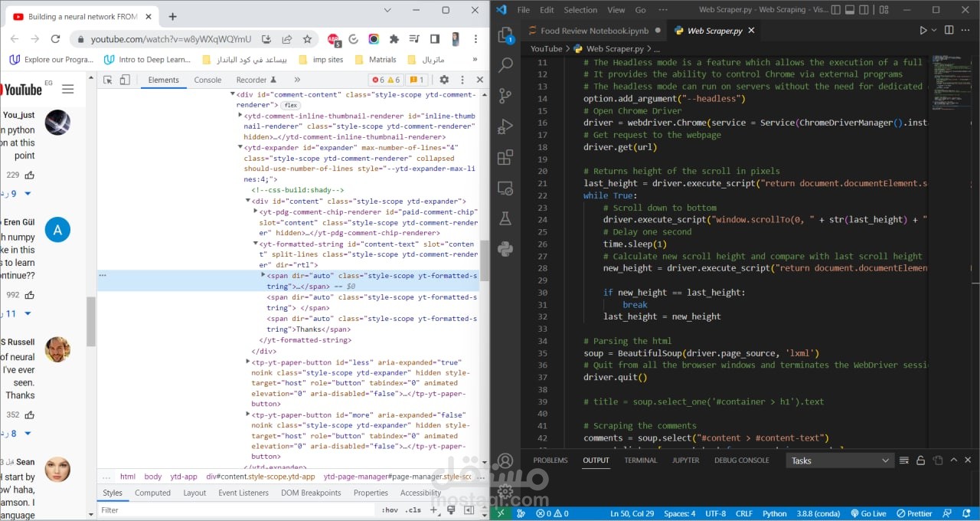Reload the YouTube page
Viewport: 980px width, 521px height.
(55, 39)
